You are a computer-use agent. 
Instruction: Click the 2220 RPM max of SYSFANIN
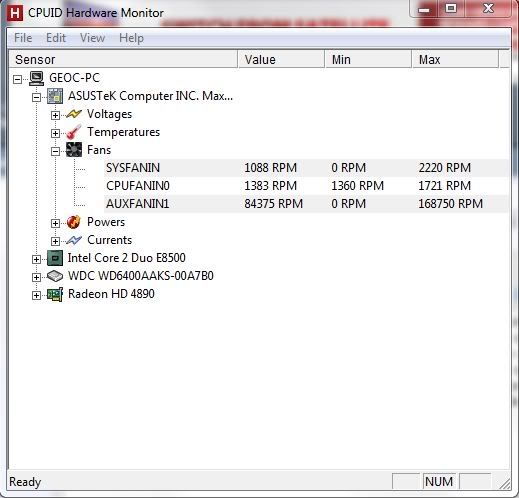pos(445,168)
